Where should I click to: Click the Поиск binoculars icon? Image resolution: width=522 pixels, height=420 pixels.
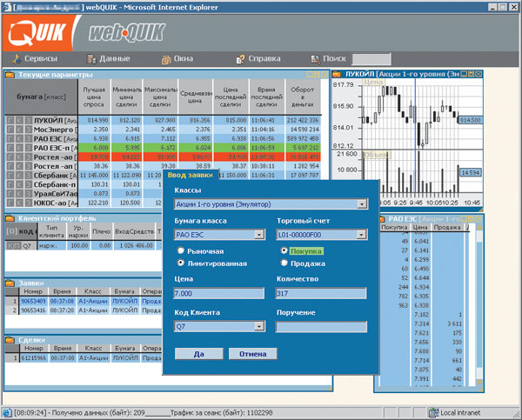(315, 59)
